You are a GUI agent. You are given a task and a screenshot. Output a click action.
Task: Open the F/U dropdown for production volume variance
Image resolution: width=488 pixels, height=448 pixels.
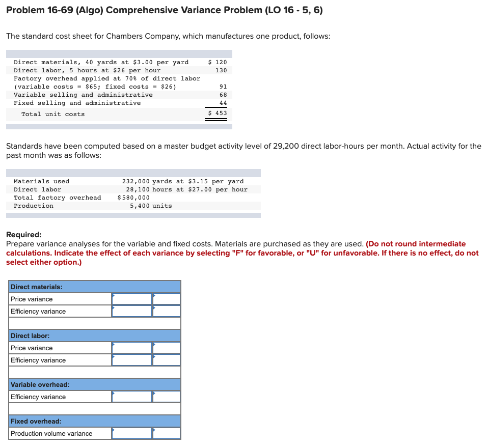point(166,433)
